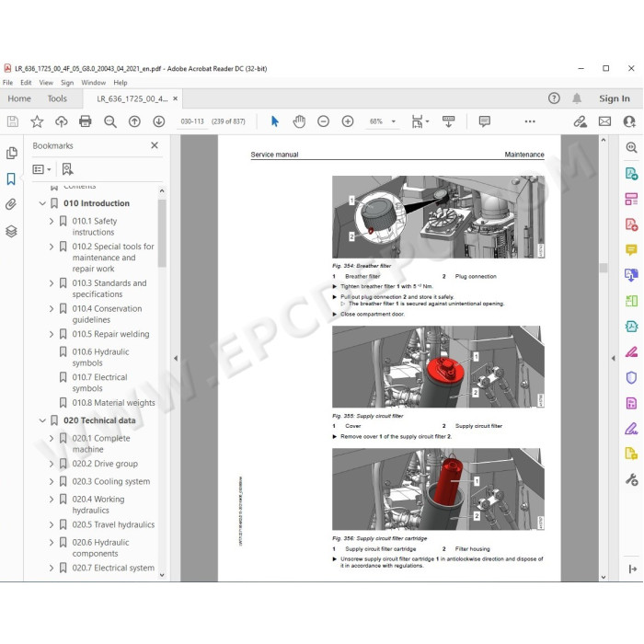Print the document
Image resolution: width=644 pixels, height=644 pixels.
[86, 121]
